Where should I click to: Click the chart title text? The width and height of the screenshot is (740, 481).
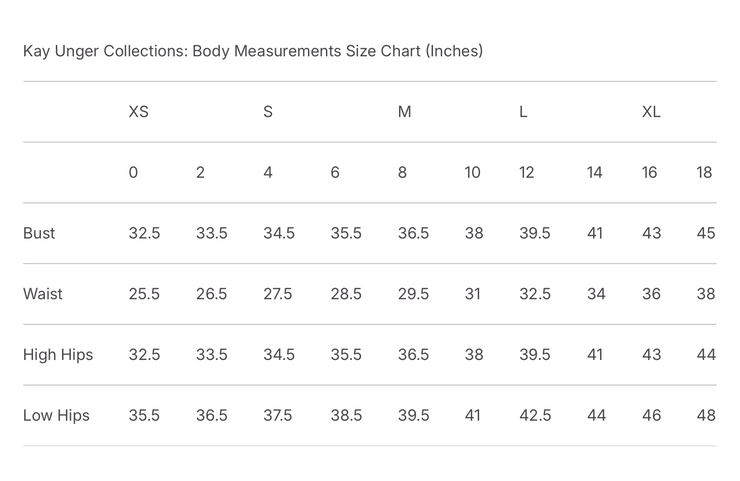click(x=253, y=50)
